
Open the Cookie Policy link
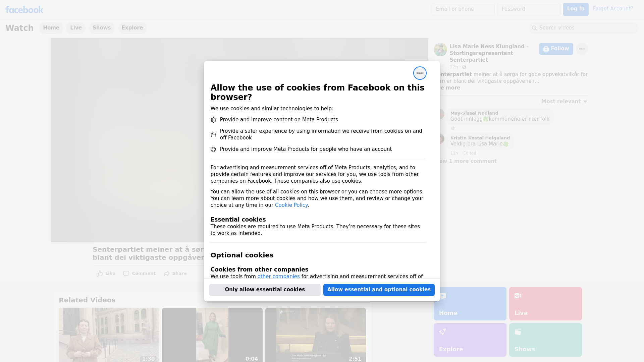point(291,205)
